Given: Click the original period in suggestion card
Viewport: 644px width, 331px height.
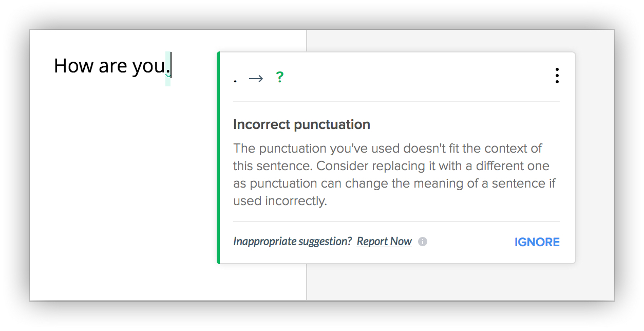Looking at the screenshot, I should (x=235, y=81).
